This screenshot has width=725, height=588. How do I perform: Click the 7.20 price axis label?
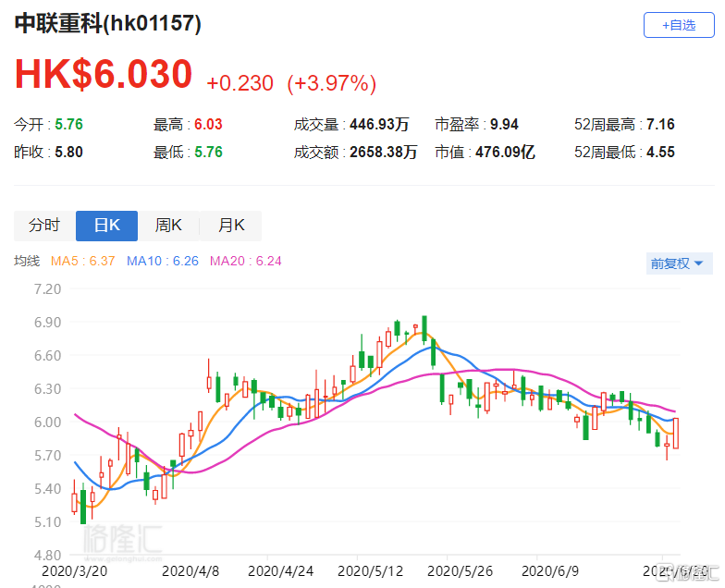click(48, 289)
